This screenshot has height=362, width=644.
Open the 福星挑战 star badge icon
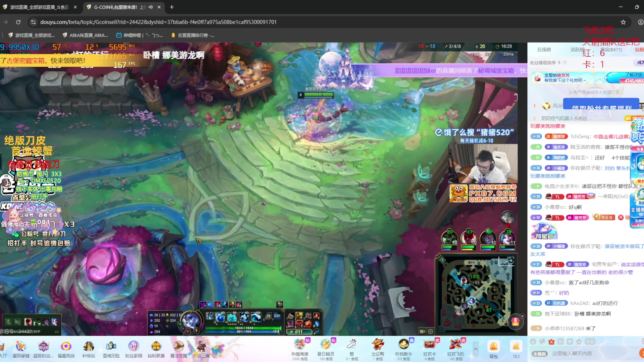66,349
